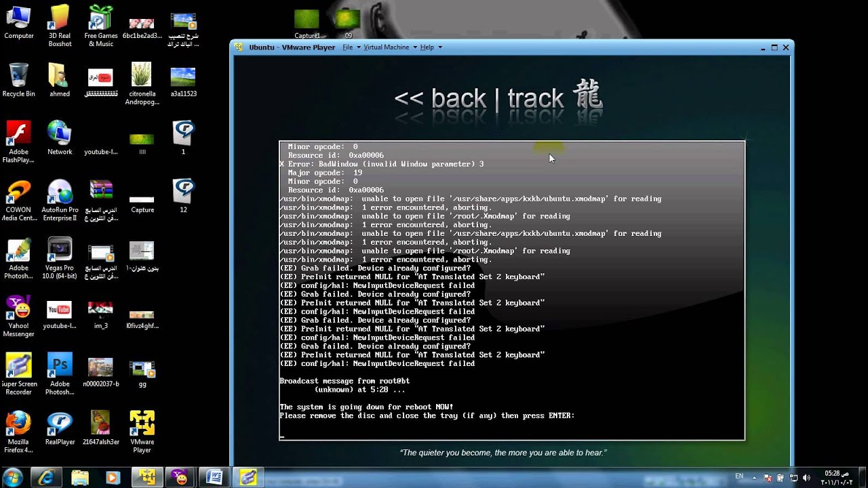Expand the Virtual Machine dropdown arrow
This screenshot has width=868, height=488.
coord(414,47)
